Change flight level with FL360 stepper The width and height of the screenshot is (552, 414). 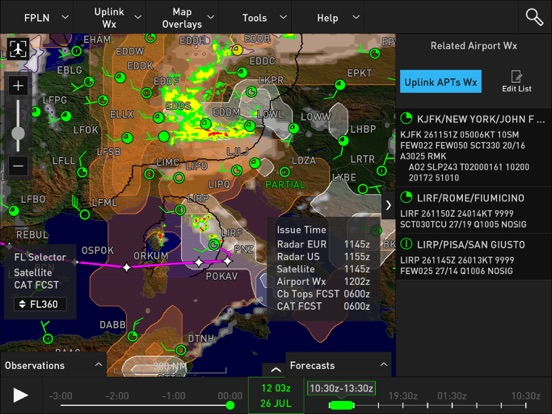pyautogui.click(x=40, y=304)
